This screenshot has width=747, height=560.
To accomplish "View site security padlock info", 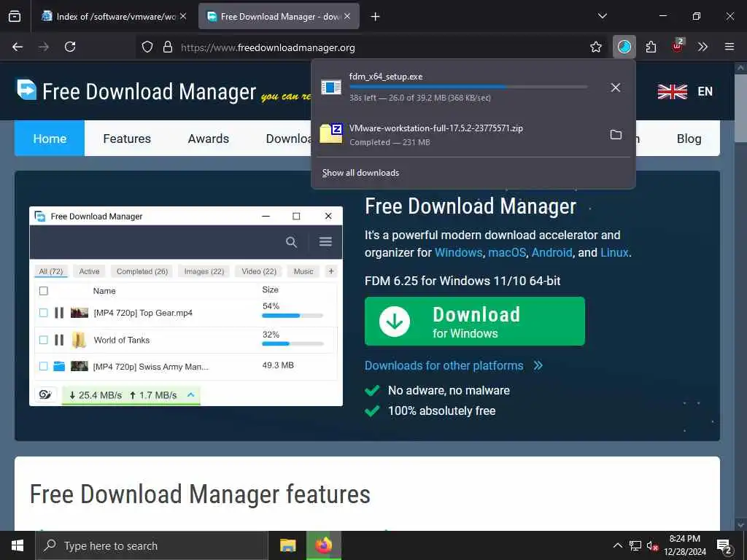I will click(168, 47).
